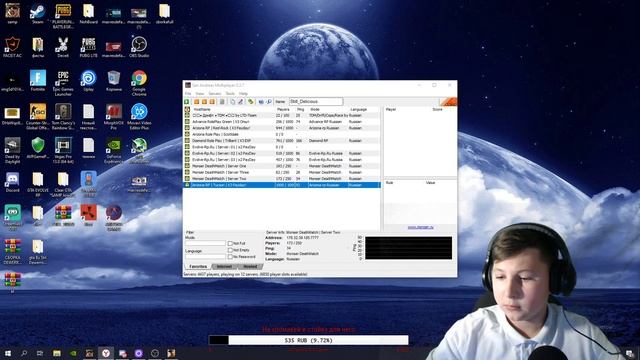Image resolution: width=640 pixels, height=360 pixels.
Task: Click the Language filter input field
Action: coord(205,257)
